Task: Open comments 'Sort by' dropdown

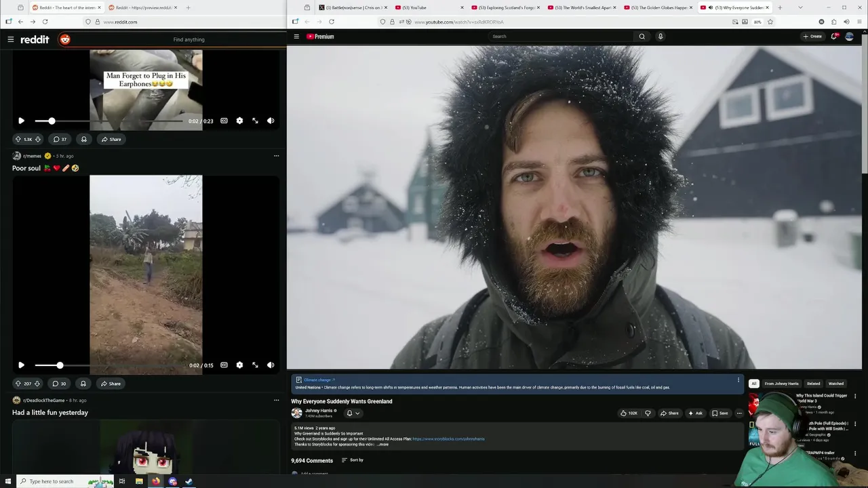Action: (x=353, y=460)
